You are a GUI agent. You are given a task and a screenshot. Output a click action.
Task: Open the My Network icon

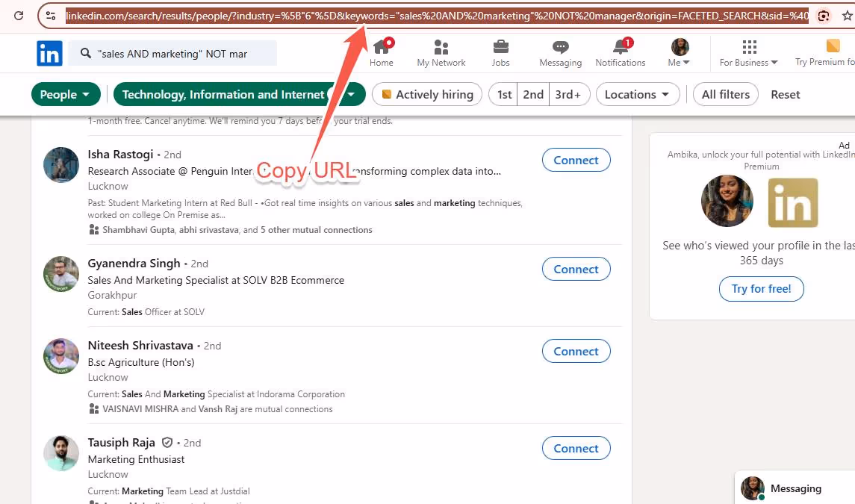(x=441, y=48)
